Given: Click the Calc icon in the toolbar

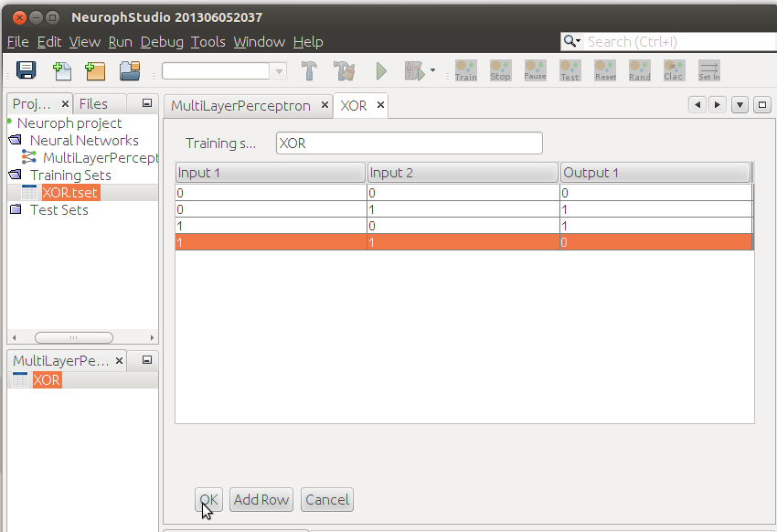Looking at the screenshot, I should (674, 70).
